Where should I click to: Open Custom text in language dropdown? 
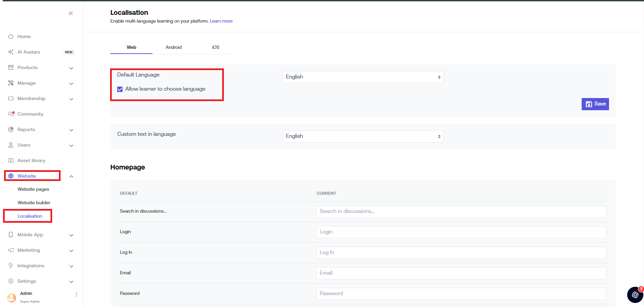point(363,136)
